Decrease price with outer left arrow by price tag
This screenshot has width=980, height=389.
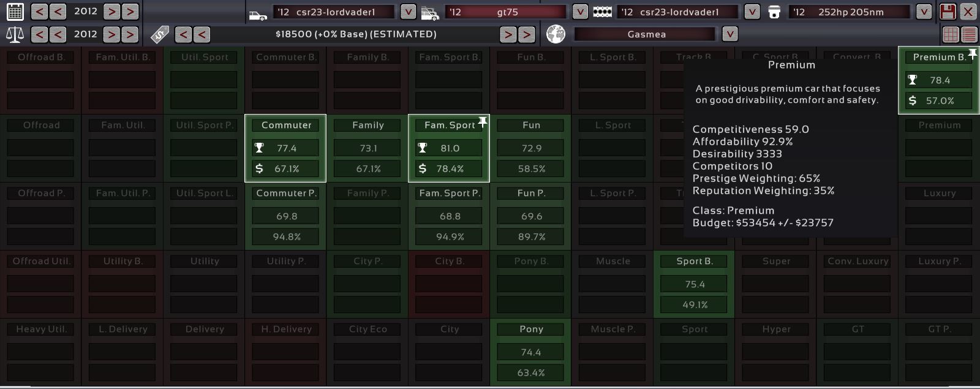[x=183, y=34]
